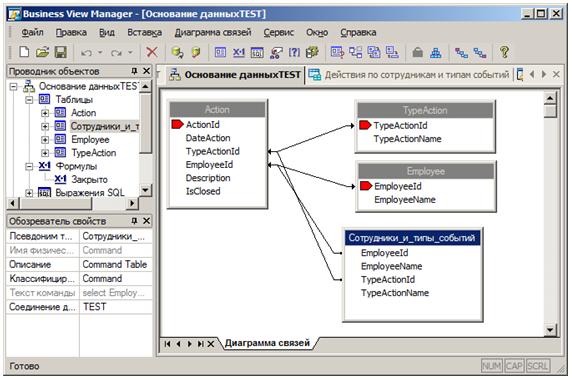
Task: Click the insert table toolbar icon
Action: [220, 52]
